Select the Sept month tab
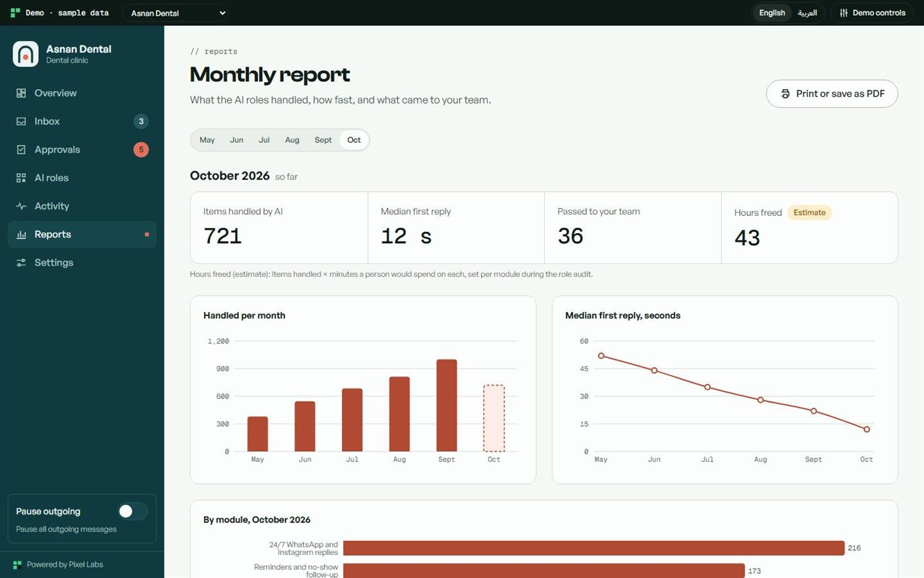Screen dimensions: 924x578 pyautogui.click(x=323, y=140)
